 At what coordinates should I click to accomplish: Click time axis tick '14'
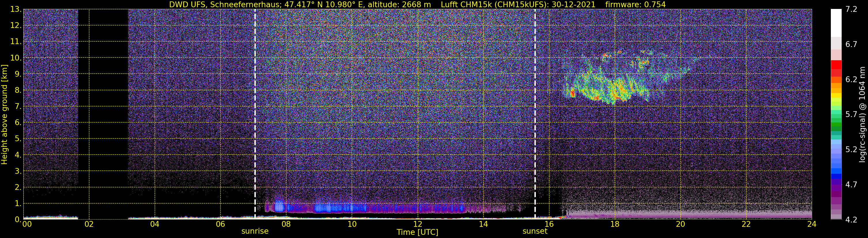coord(483,224)
